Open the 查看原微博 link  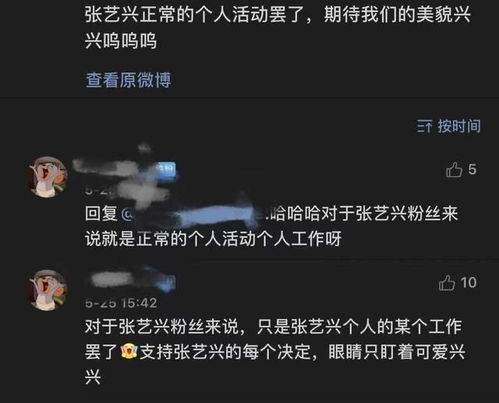pyautogui.click(x=128, y=80)
